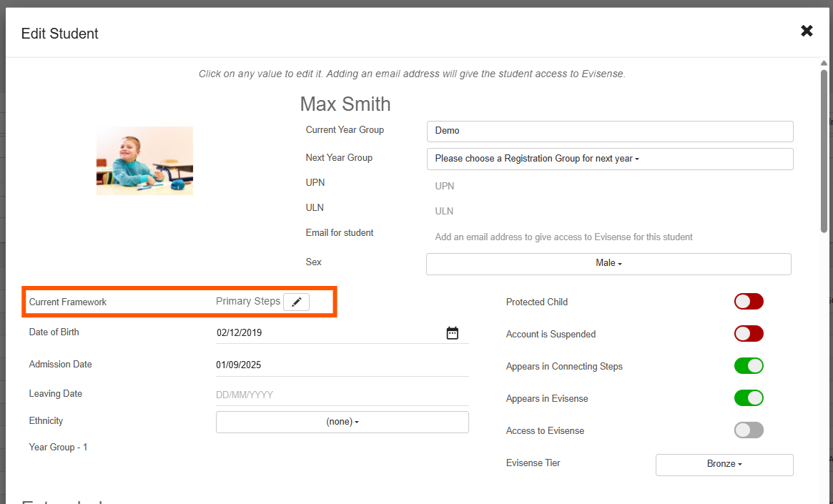
Task: Edit Current Framework with the pencil icon
Action: coord(297,302)
